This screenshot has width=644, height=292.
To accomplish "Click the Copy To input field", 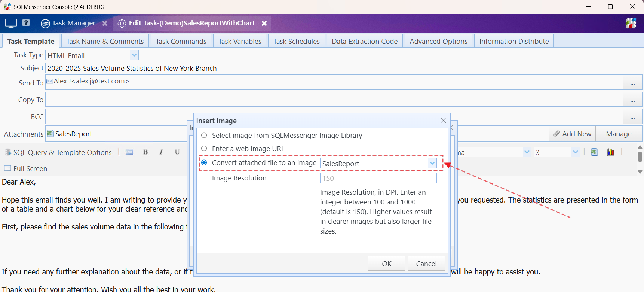I will (x=334, y=100).
